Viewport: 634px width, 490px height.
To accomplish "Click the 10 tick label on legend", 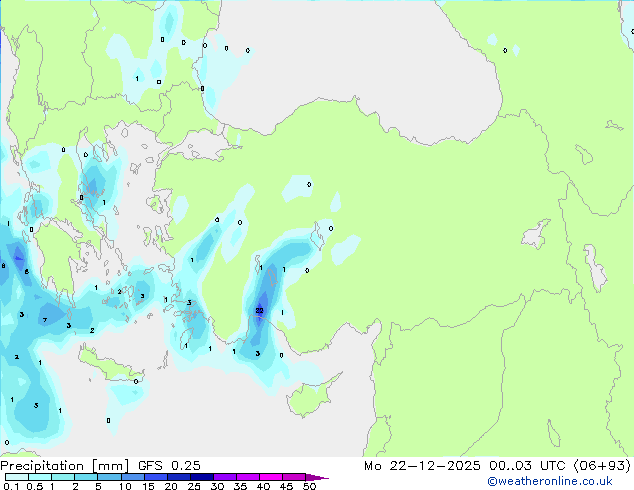I will pyautogui.click(x=124, y=486).
